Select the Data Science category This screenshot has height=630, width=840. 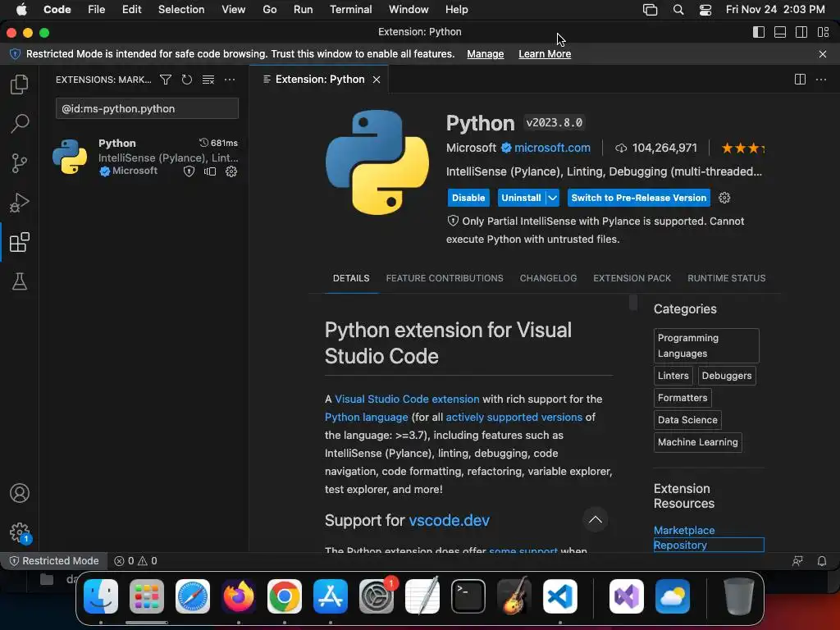click(687, 420)
